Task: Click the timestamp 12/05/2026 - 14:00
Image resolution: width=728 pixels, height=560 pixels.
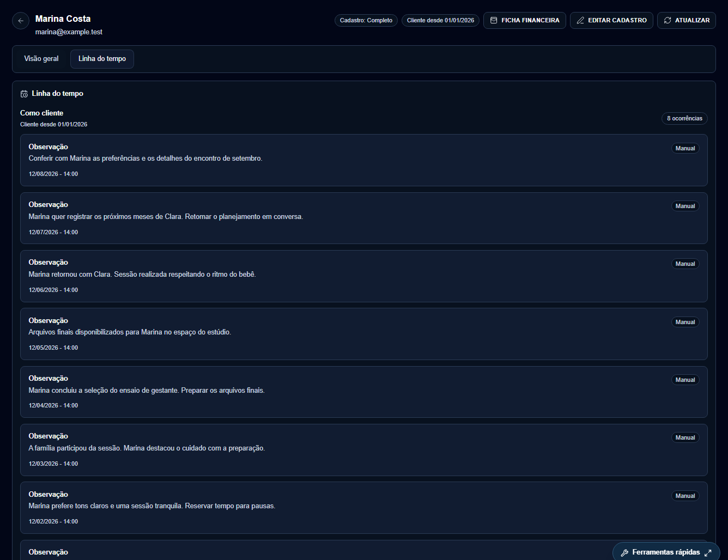Action: pos(53,348)
